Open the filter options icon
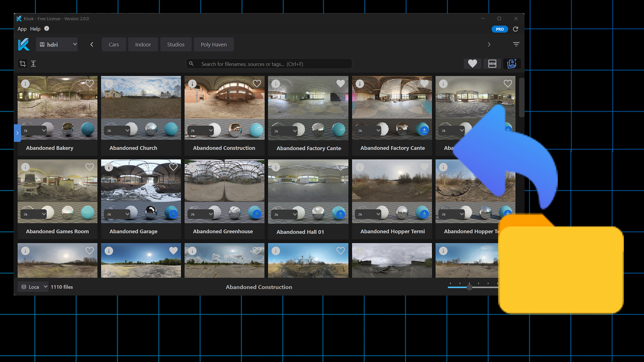Image resolution: width=644 pixels, height=362 pixels. pyautogui.click(x=516, y=44)
